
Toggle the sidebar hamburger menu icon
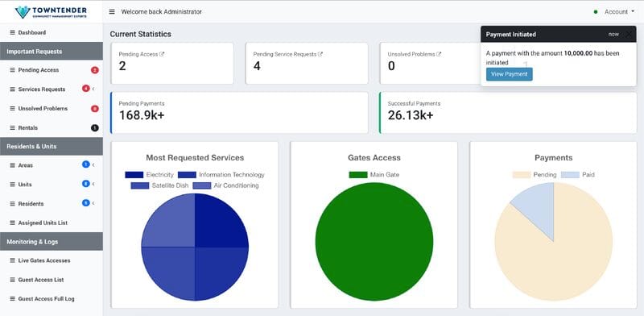(x=112, y=12)
